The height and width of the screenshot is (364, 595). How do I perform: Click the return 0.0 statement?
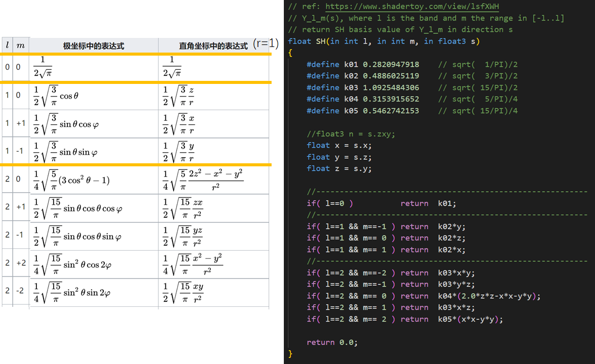[332, 342]
